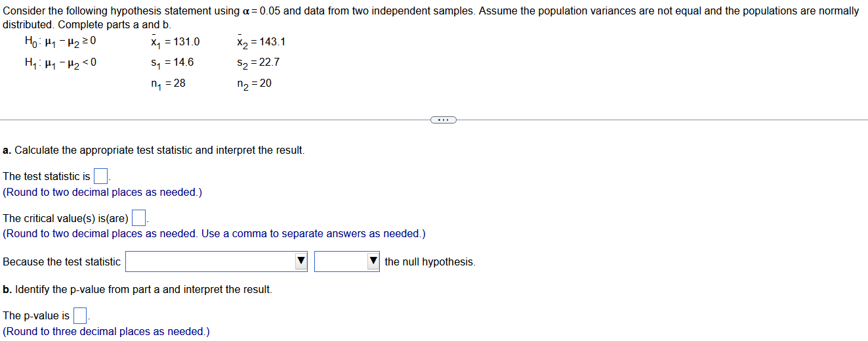
Task: Click the p-value answer box
Action: (x=80, y=315)
